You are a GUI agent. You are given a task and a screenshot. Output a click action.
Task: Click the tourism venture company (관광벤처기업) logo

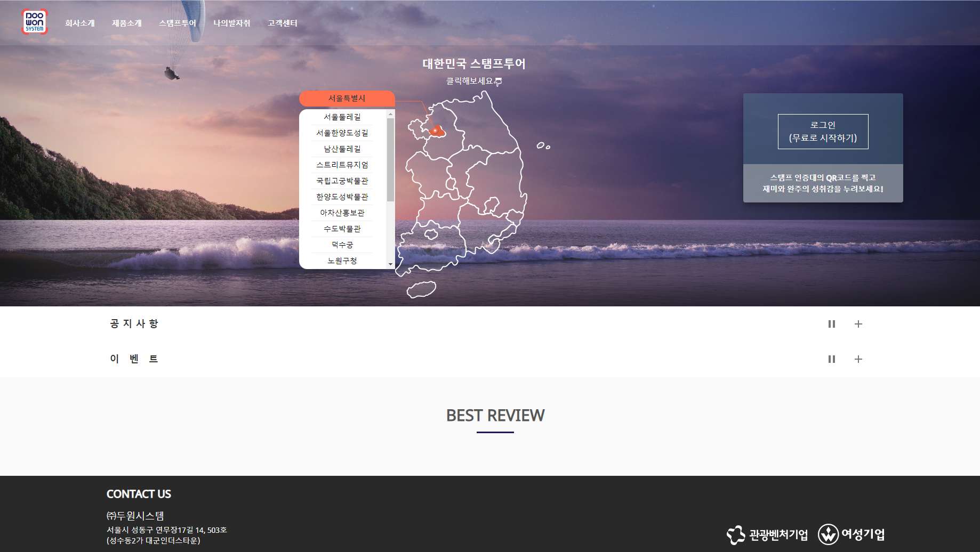click(x=767, y=534)
